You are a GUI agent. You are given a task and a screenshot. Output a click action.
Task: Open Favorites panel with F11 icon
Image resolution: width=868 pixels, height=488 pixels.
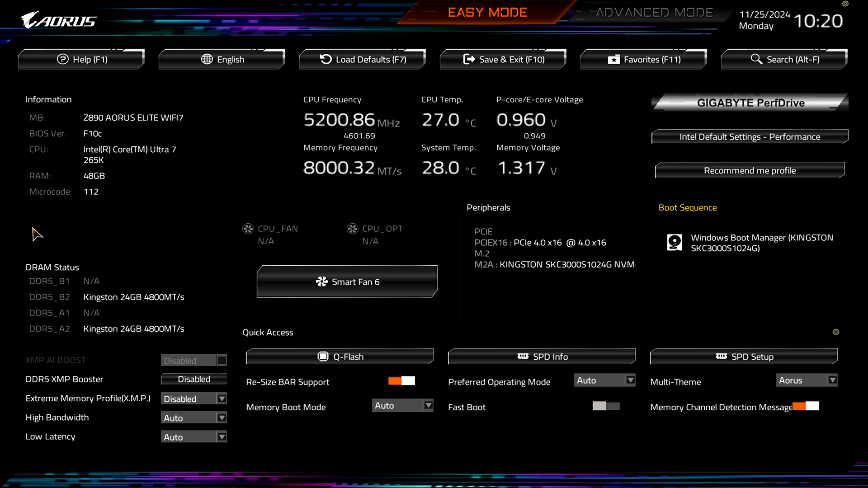[x=643, y=59]
